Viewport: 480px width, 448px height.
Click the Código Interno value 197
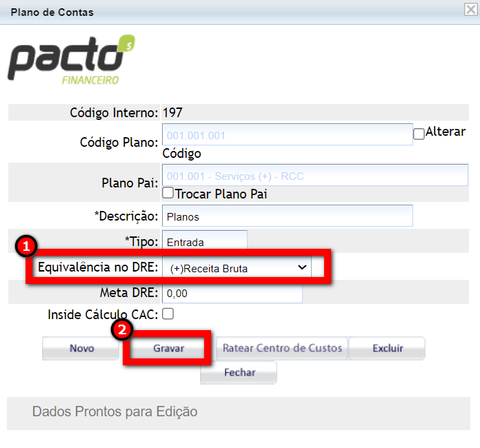[x=172, y=112]
